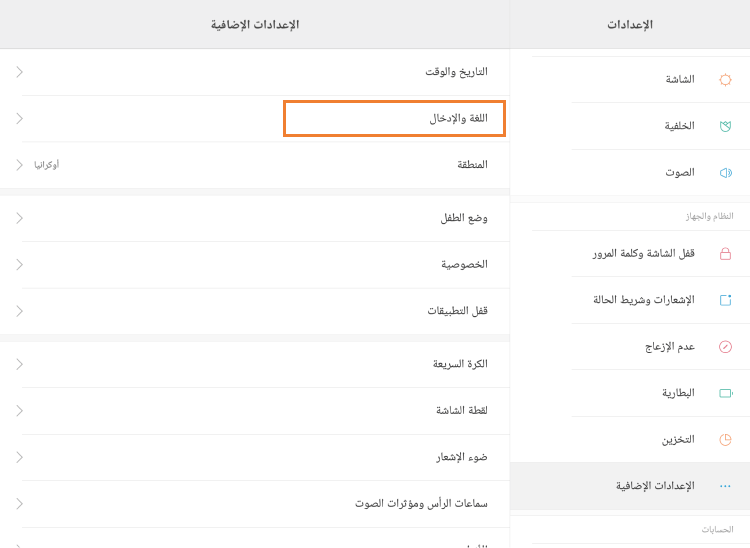Select الإشعارات وشريط الحالة in the sidebar
This screenshot has width=750, height=548.
pos(630,300)
